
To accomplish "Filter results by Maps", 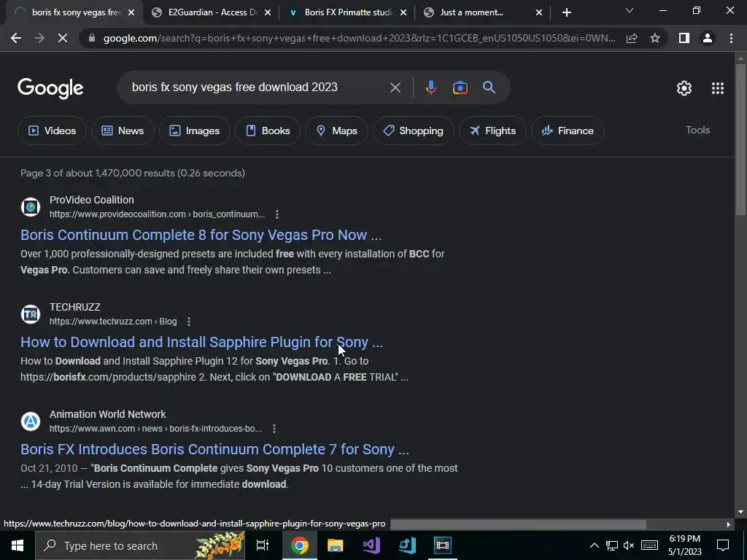I will (x=336, y=131).
